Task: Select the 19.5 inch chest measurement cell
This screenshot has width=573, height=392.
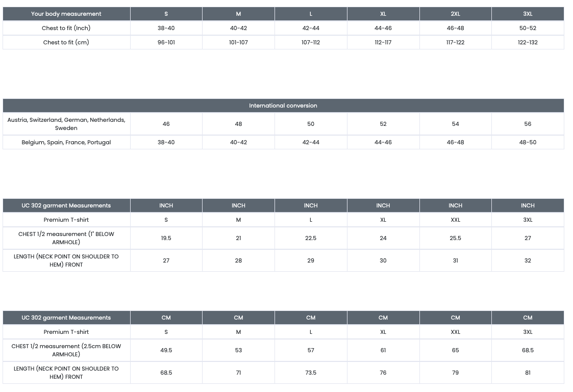Action: click(x=166, y=238)
